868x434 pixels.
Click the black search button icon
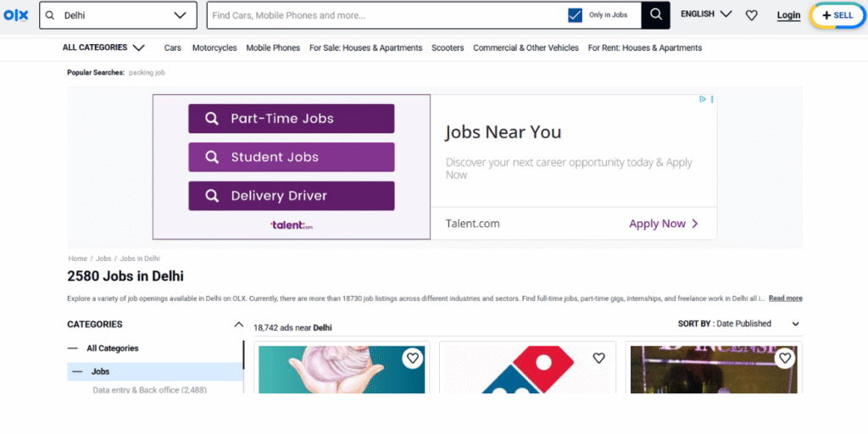tap(656, 15)
